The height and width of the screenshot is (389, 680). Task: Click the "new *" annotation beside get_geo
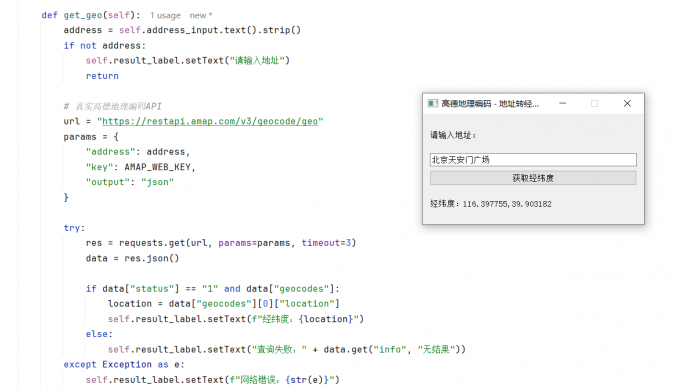click(201, 16)
